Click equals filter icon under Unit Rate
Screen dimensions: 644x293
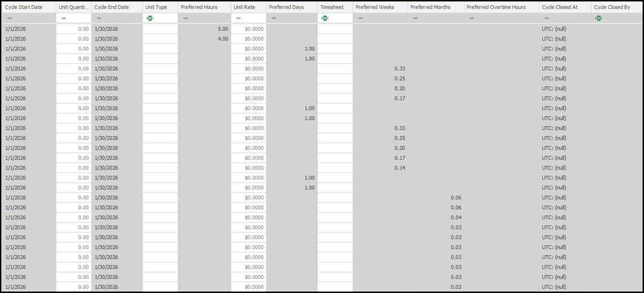[x=237, y=19]
